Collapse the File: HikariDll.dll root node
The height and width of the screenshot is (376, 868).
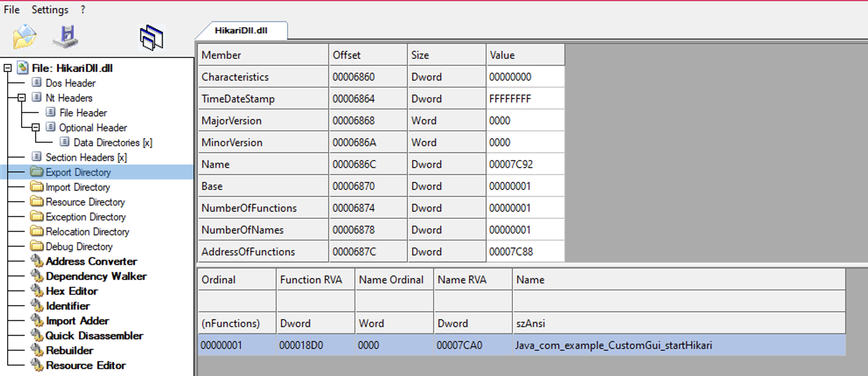point(7,68)
